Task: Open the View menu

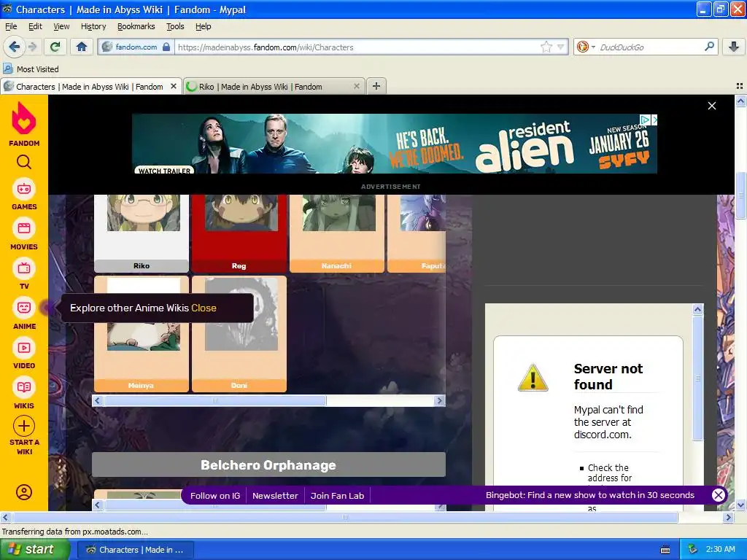Action: [61, 26]
